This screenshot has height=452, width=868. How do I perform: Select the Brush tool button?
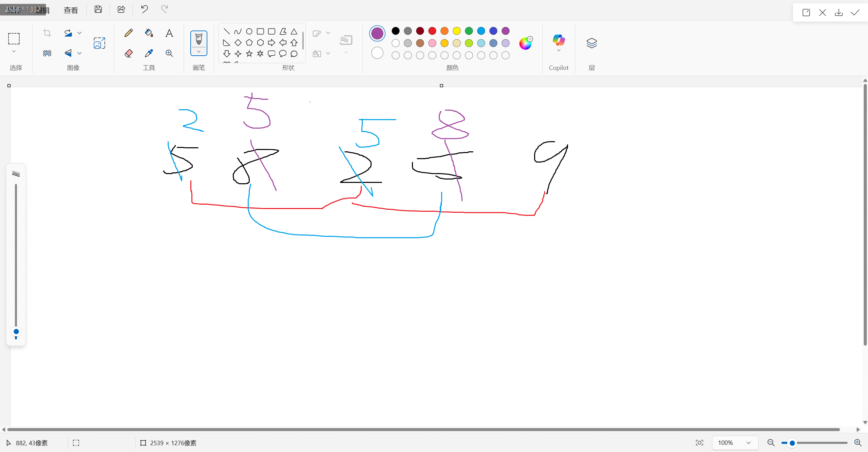click(x=199, y=39)
